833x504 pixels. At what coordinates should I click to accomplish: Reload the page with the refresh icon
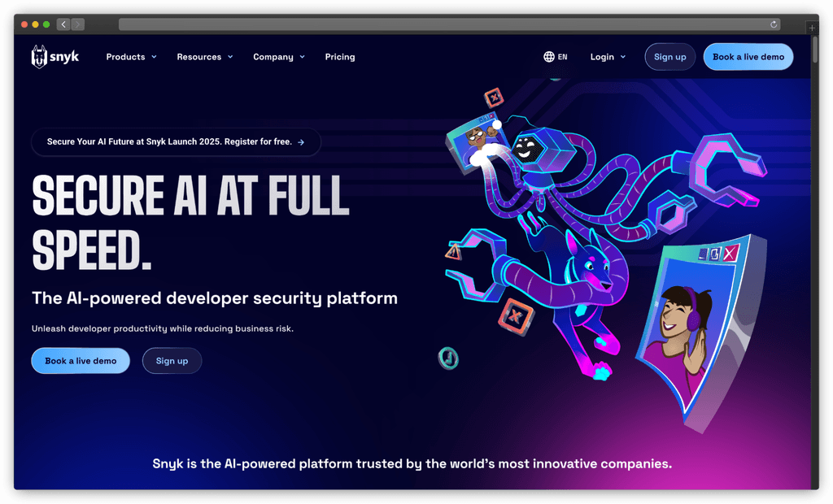point(774,24)
